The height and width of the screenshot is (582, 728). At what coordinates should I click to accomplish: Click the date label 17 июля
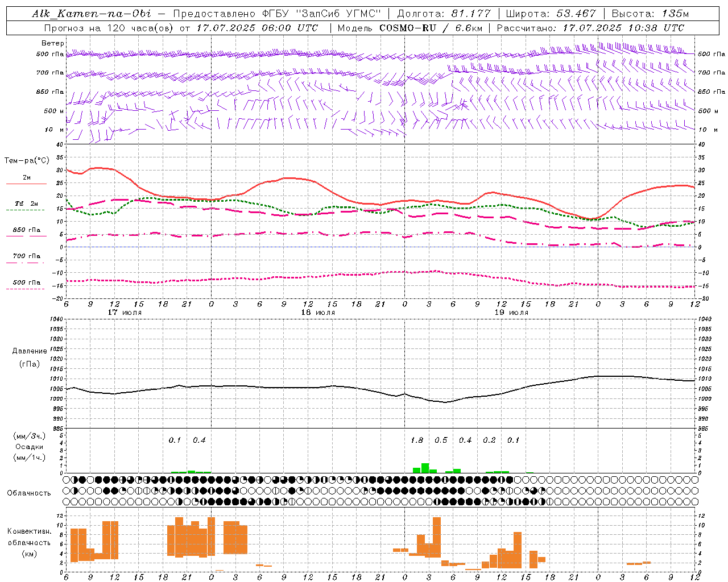point(125,313)
